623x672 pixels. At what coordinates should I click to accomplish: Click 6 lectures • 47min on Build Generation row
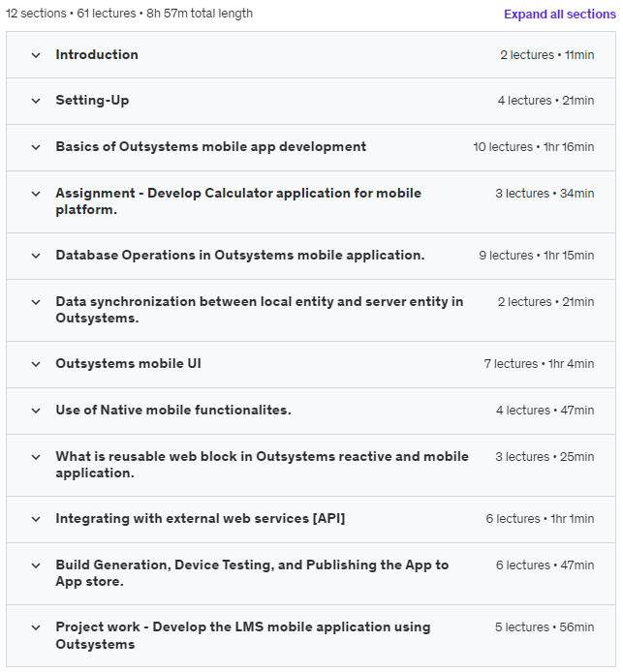point(545,565)
